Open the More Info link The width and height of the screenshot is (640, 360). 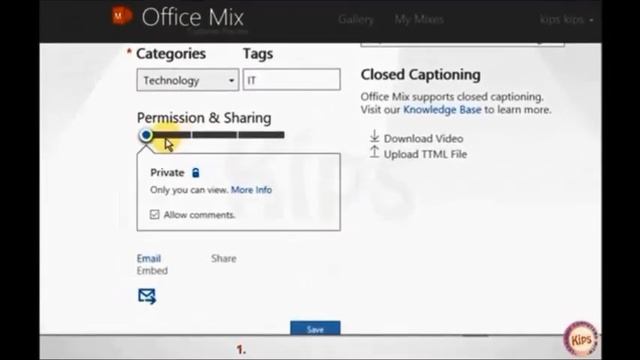point(251,190)
